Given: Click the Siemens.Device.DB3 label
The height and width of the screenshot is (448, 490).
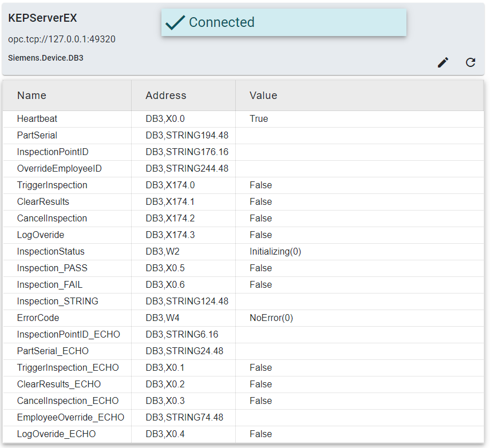Looking at the screenshot, I should 46,58.
